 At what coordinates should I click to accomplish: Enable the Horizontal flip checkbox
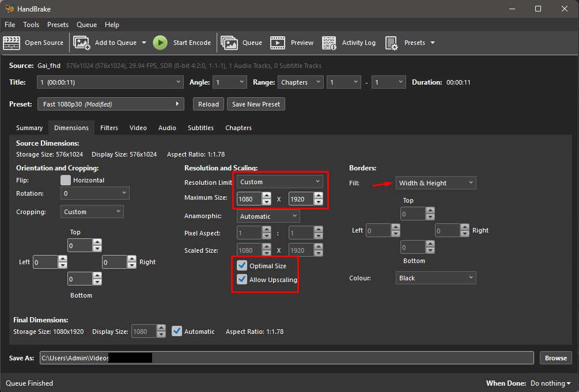(x=66, y=180)
